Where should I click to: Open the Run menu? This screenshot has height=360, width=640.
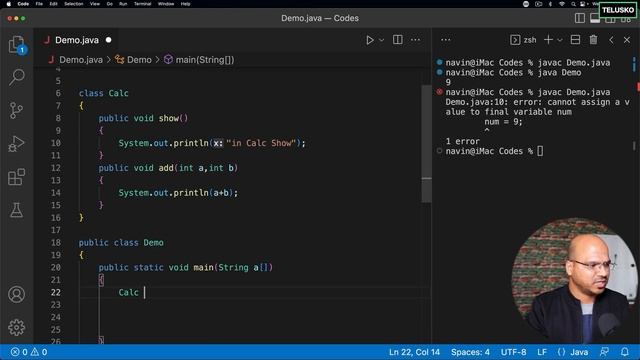(123, 4)
